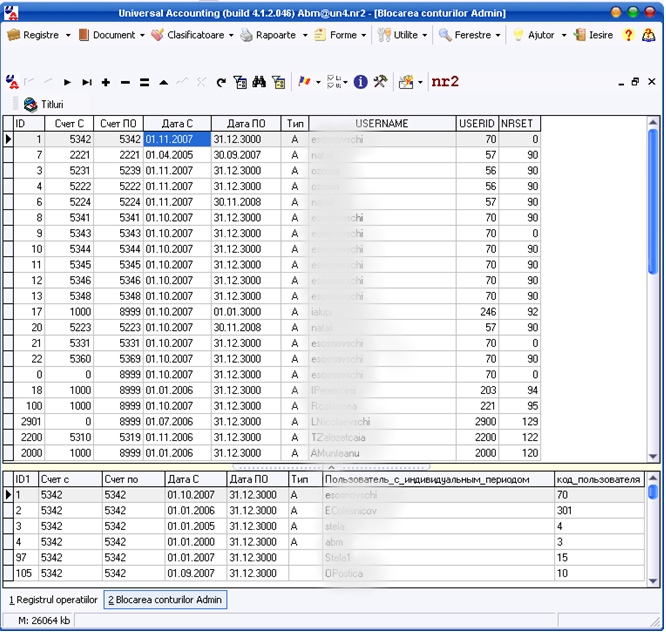666x632 pixels.
Task: Click the USERNAME column header
Action: click(382, 124)
